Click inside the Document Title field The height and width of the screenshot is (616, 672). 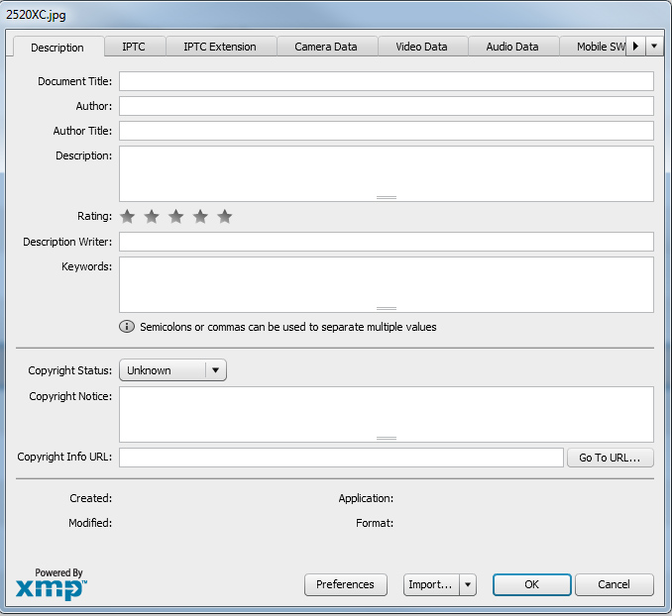(386, 81)
